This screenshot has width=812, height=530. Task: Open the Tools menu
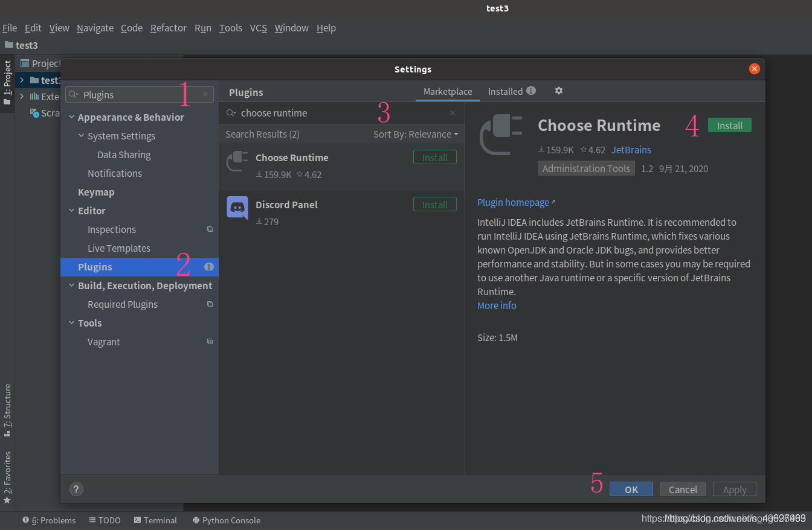click(x=231, y=28)
